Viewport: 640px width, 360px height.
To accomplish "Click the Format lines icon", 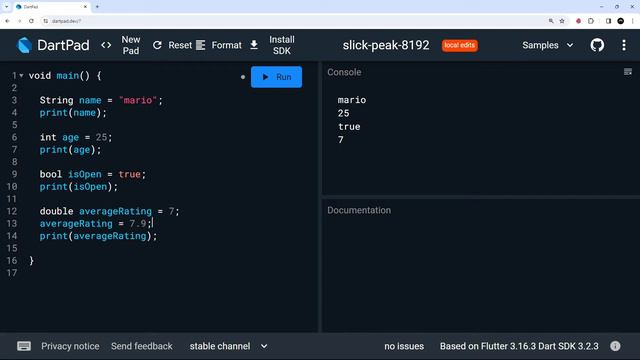I will 200,45.
